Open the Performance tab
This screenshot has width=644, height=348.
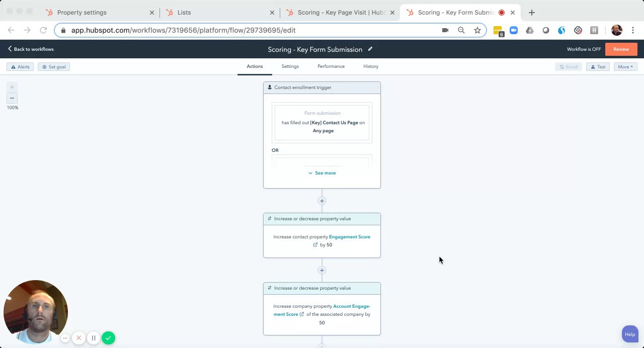331,66
